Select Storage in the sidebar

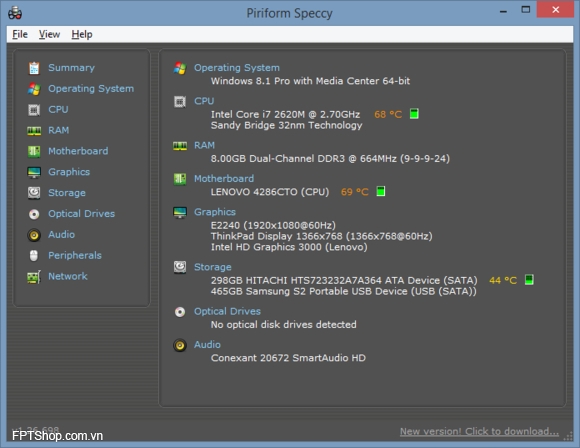[x=67, y=193]
